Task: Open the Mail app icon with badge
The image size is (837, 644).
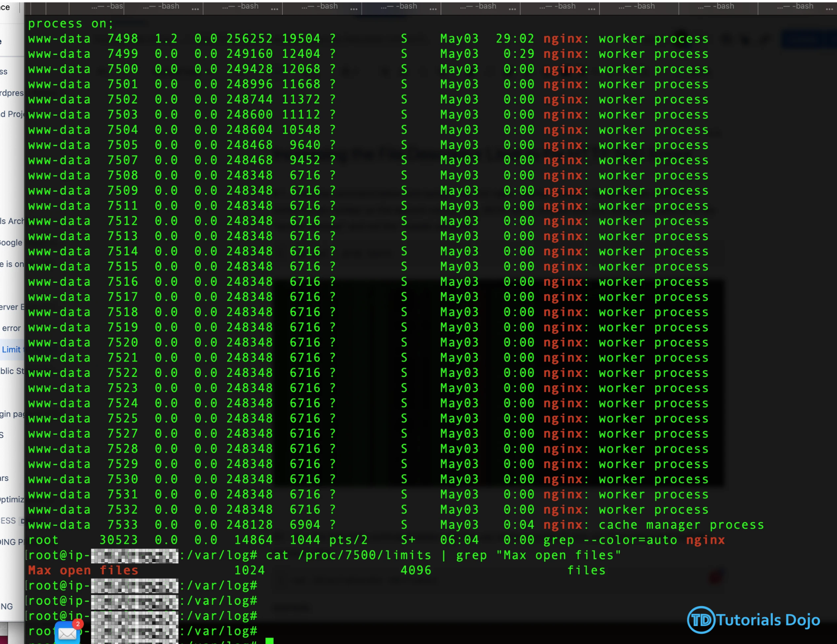Action: (67, 633)
